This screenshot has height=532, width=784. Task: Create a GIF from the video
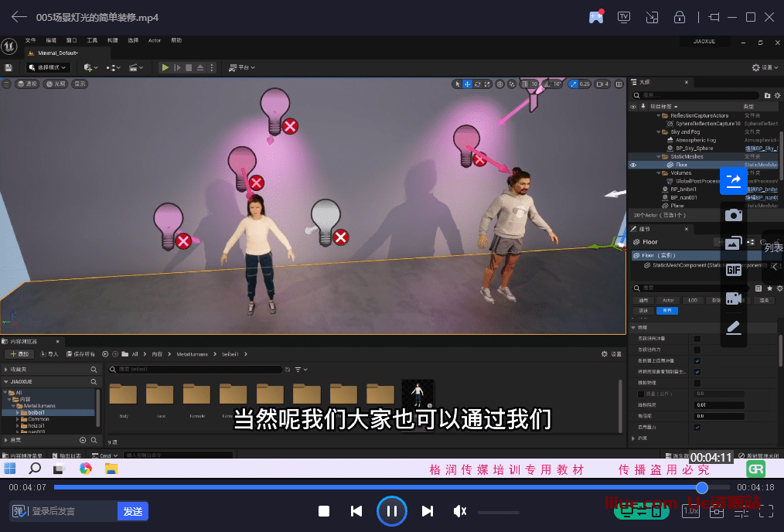(734, 270)
